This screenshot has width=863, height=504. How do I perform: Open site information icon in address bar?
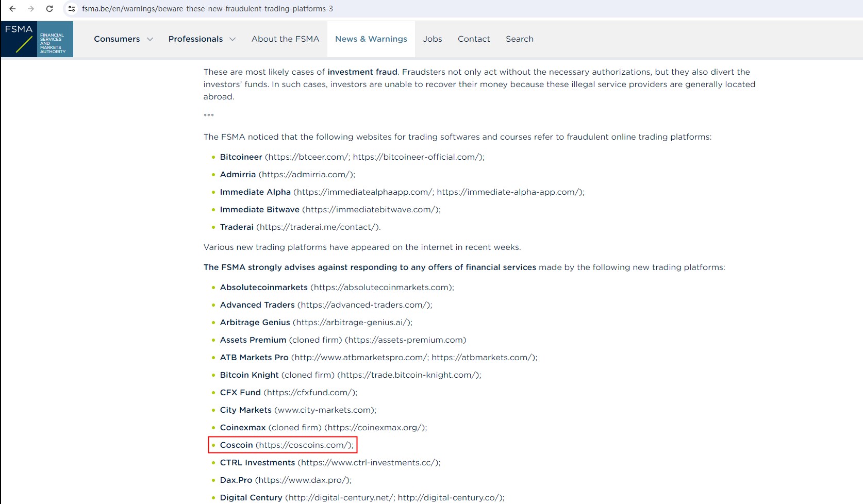pyautogui.click(x=72, y=9)
